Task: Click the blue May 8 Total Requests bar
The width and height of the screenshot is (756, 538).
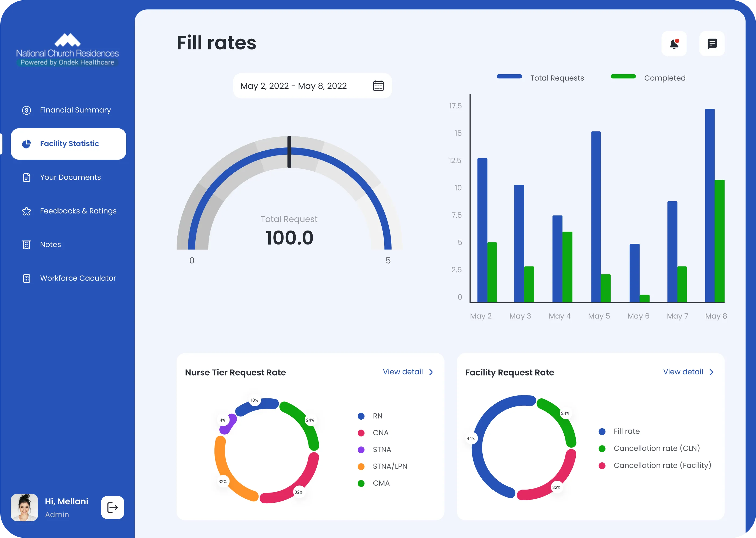Action: point(710,206)
